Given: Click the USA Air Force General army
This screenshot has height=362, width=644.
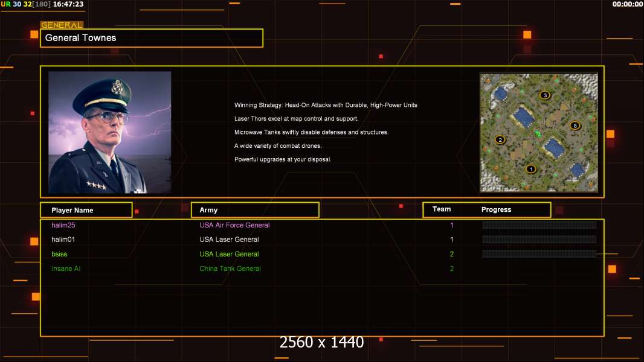Looking at the screenshot, I should click(x=234, y=225).
